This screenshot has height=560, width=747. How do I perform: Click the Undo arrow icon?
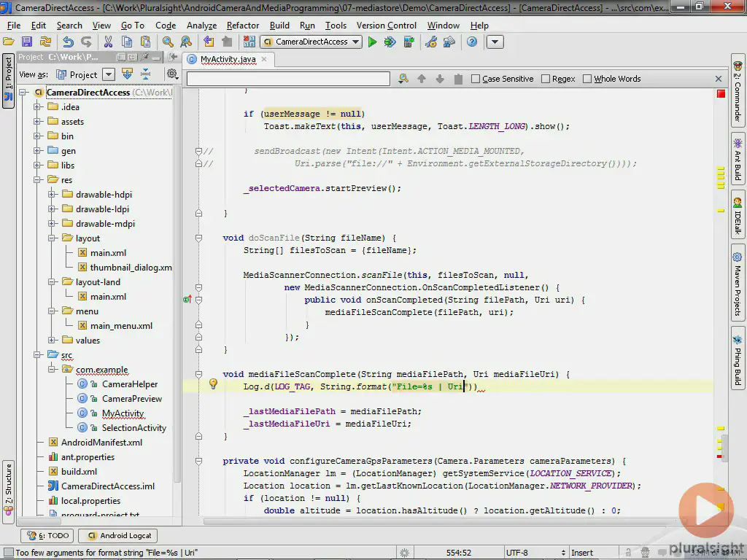coord(68,42)
